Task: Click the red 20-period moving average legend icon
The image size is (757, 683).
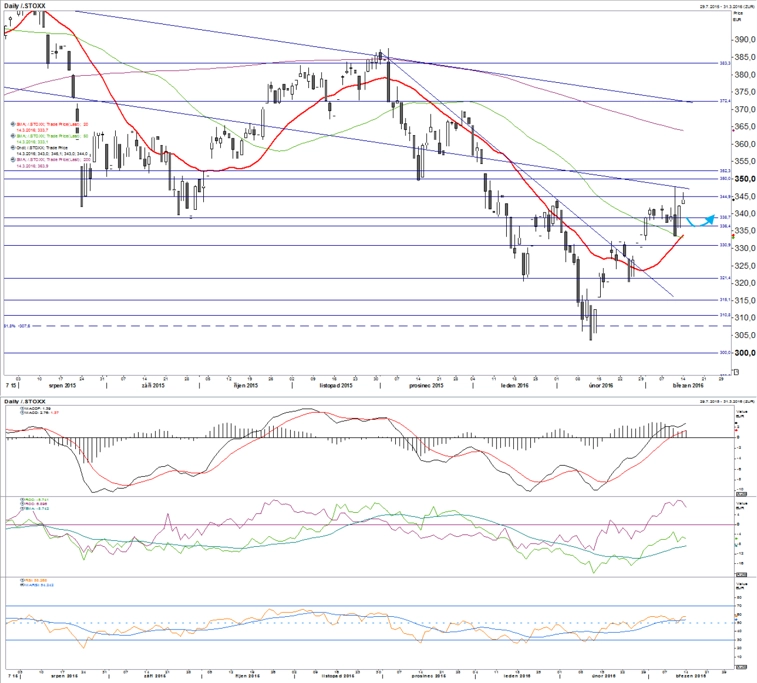Action: 12,124
